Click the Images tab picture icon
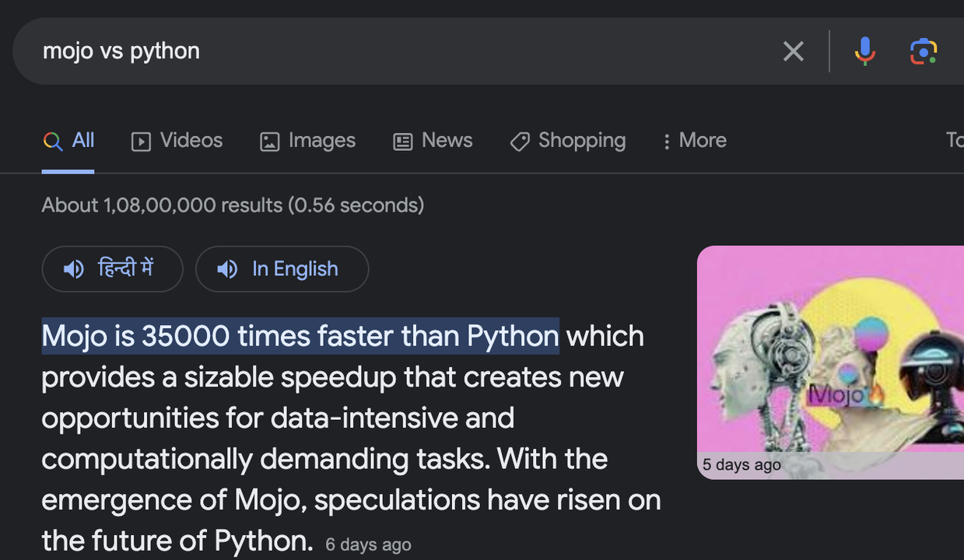Image resolution: width=964 pixels, height=560 pixels. click(269, 141)
